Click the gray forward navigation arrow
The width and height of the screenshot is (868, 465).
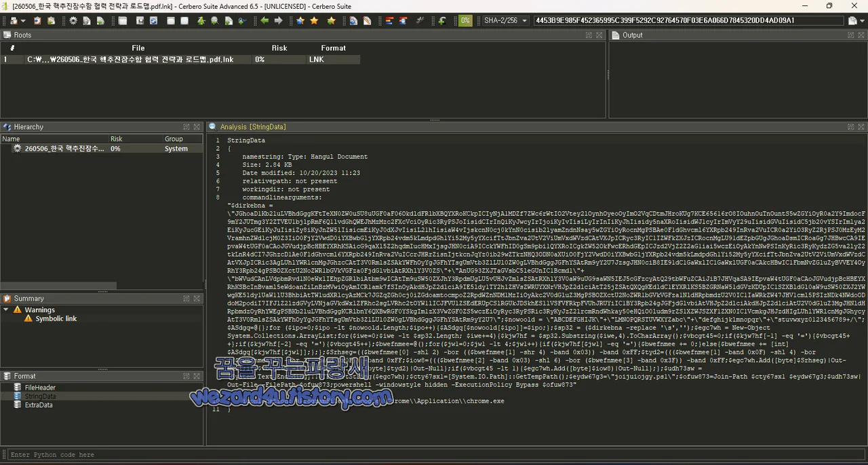(x=278, y=20)
